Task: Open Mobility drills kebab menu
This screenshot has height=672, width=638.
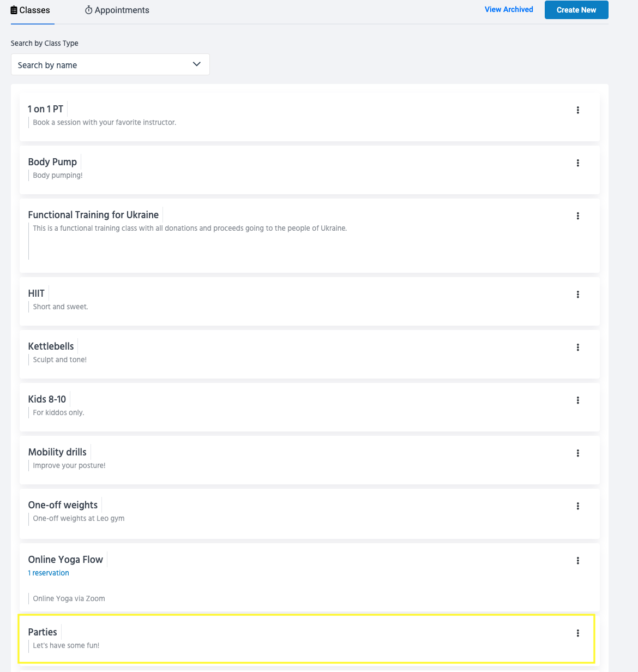Action: [x=577, y=453]
